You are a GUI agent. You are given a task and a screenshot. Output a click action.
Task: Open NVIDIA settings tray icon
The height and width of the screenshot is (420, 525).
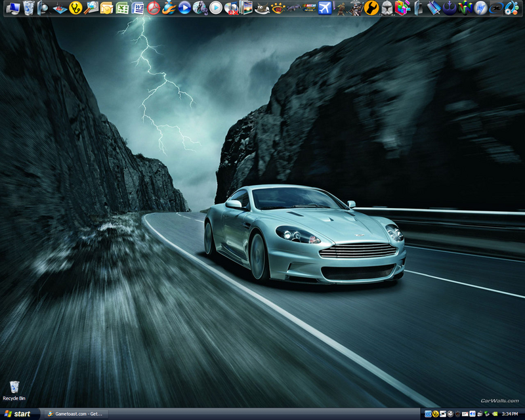tap(495, 414)
